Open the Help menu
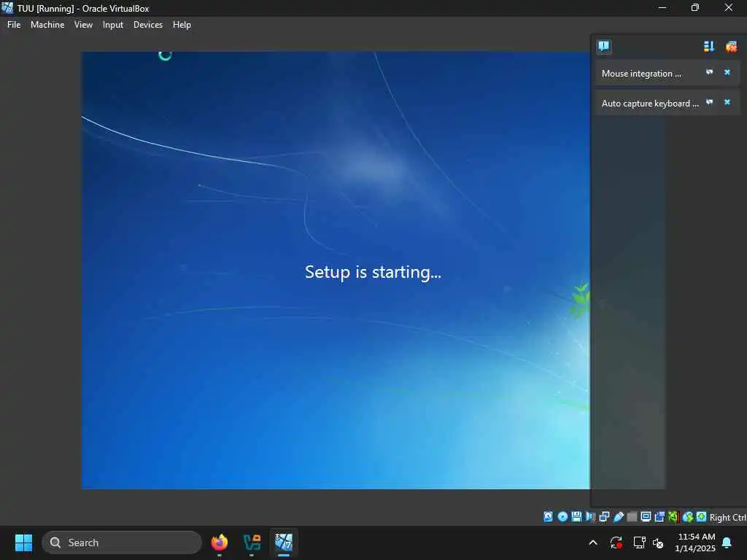 point(182,25)
